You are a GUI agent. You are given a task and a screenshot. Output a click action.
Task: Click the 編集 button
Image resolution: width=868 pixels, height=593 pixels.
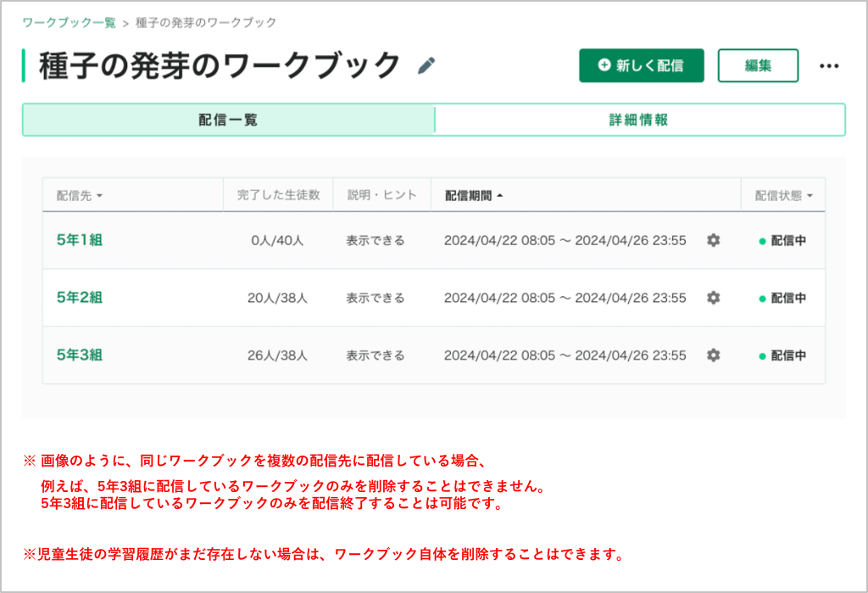point(758,65)
